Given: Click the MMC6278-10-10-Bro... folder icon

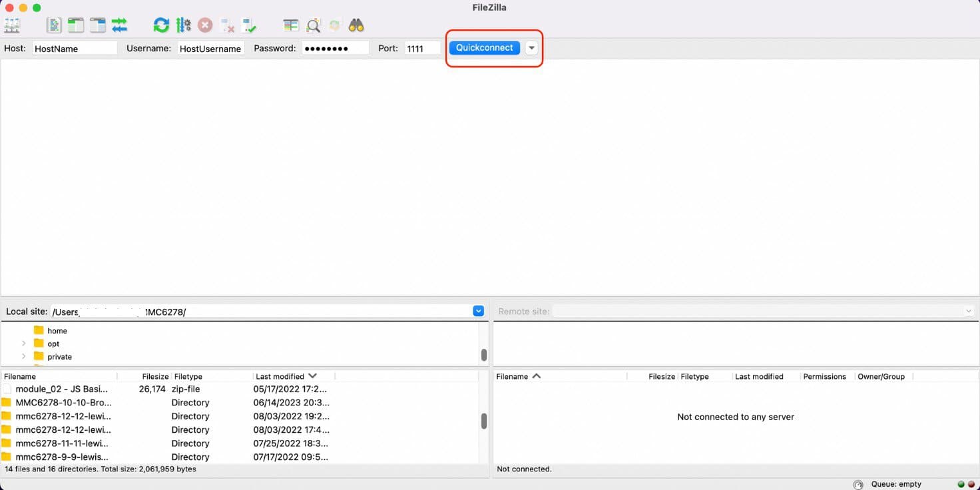Looking at the screenshot, I should (x=7, y=403).
